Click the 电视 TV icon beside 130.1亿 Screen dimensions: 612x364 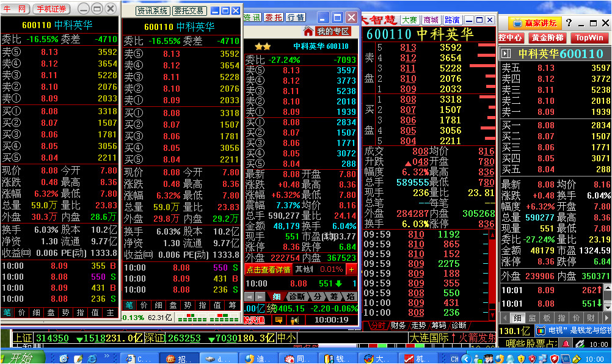coord(541,330)
